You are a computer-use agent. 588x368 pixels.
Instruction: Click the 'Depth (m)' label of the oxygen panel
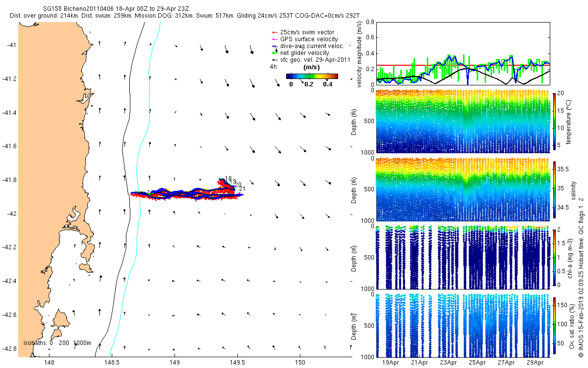353,326
